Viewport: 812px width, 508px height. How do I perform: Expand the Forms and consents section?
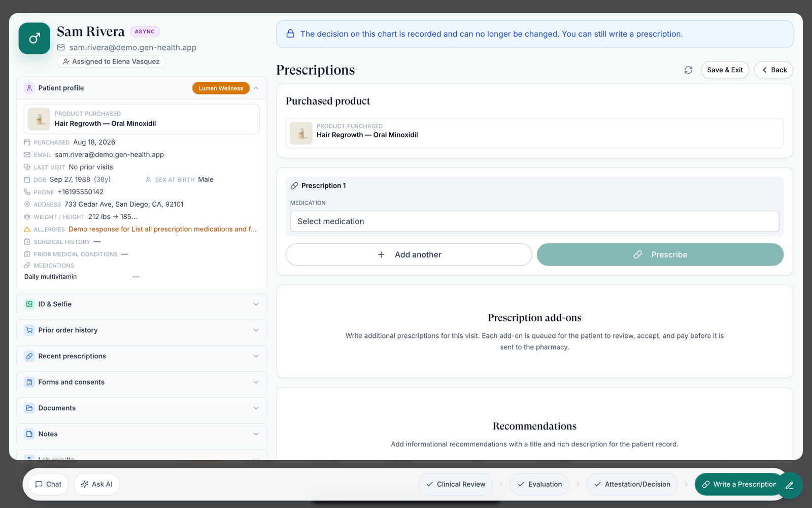click(256, 382)
